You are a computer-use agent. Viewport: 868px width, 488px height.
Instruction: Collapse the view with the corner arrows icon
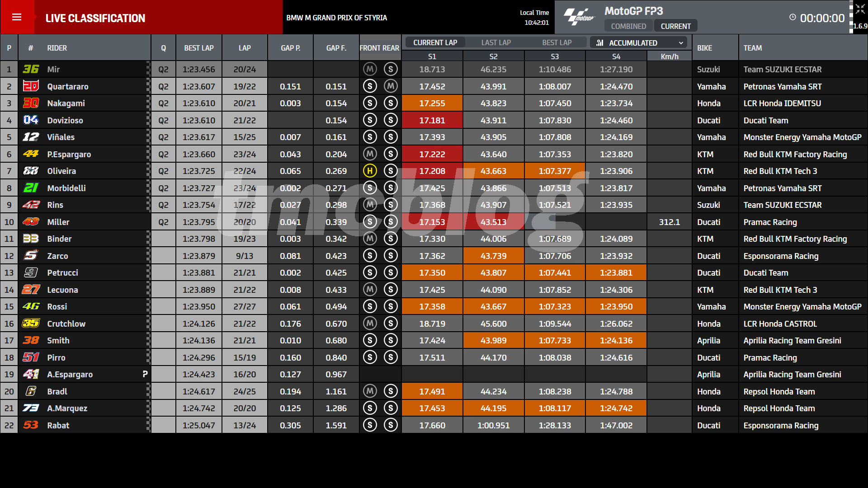coord(860,9)
